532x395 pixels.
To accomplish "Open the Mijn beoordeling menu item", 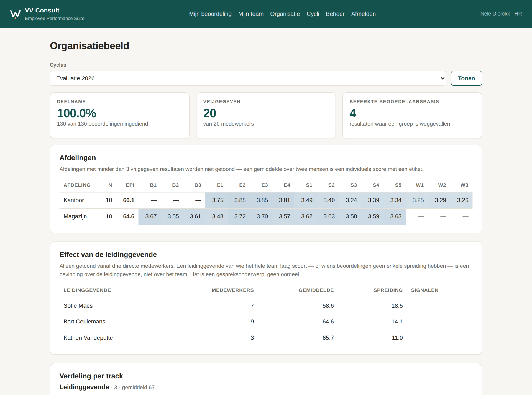I will [210, 14].
